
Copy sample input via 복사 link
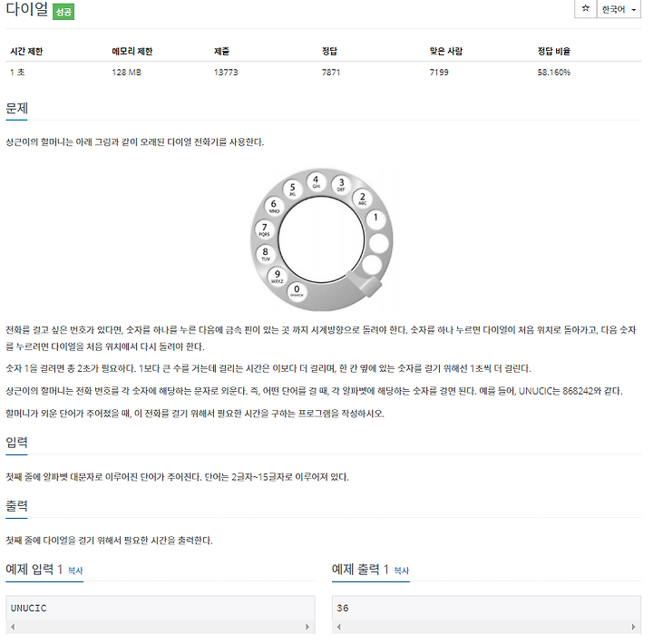pos(75,571)
